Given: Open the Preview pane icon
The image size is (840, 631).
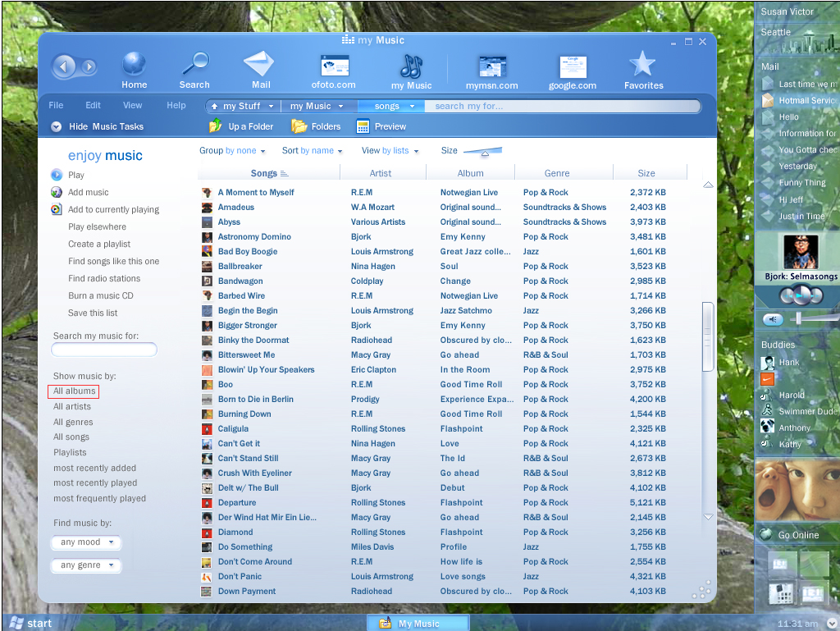Looking at the screenshot, I should point(363,126).
